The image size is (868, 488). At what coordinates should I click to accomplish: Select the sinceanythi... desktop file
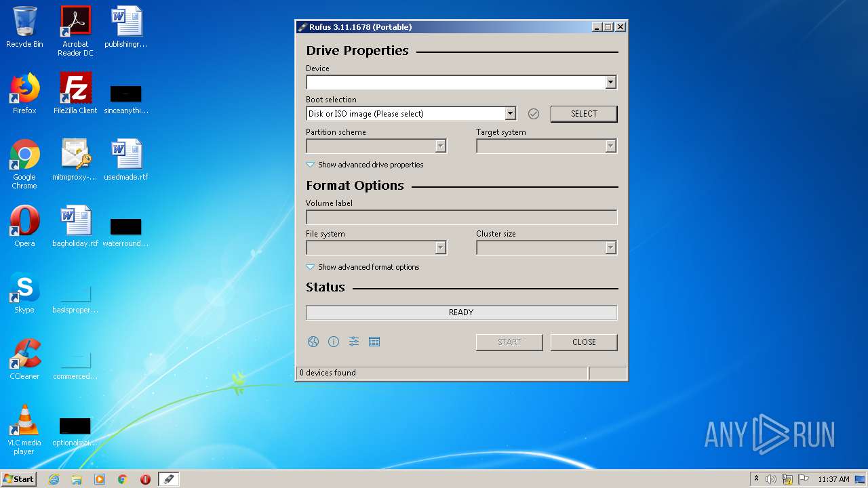[126, 100]
